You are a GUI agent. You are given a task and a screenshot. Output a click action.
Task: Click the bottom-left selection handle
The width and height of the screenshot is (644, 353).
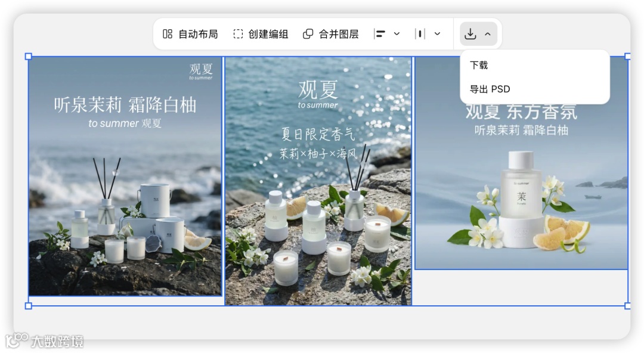pyautogui.click(x=29, y=306)
